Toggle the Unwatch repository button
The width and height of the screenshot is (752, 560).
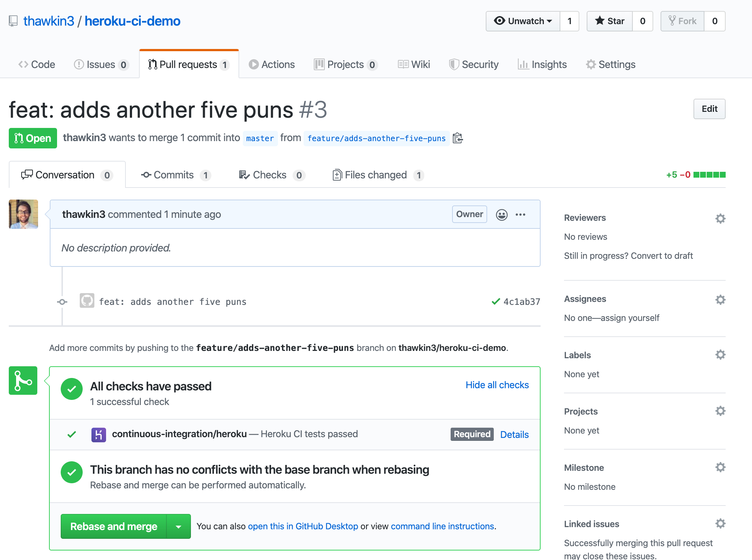pos(523,21)
